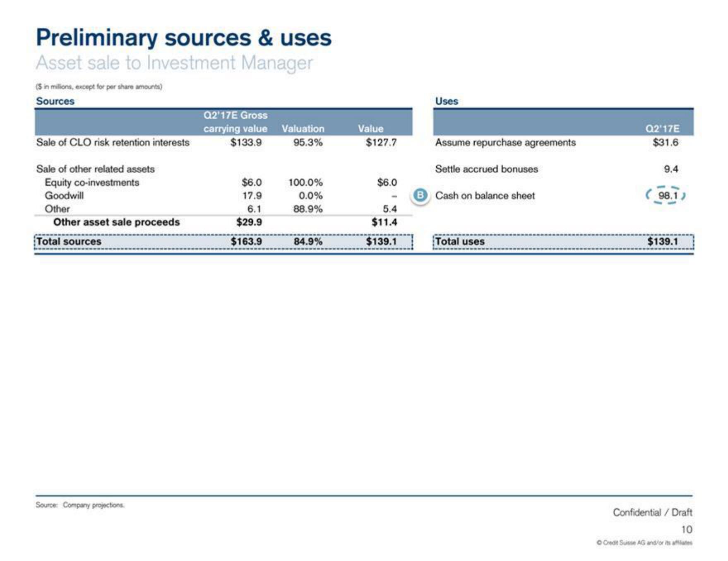Select the 'Cash on balance sheet' label
728x561 pixels.
coord(485,196)
